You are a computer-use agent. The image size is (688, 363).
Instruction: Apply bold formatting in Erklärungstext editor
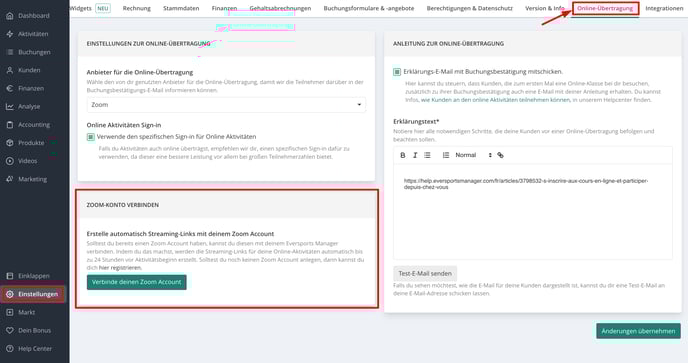coord(403,155)
